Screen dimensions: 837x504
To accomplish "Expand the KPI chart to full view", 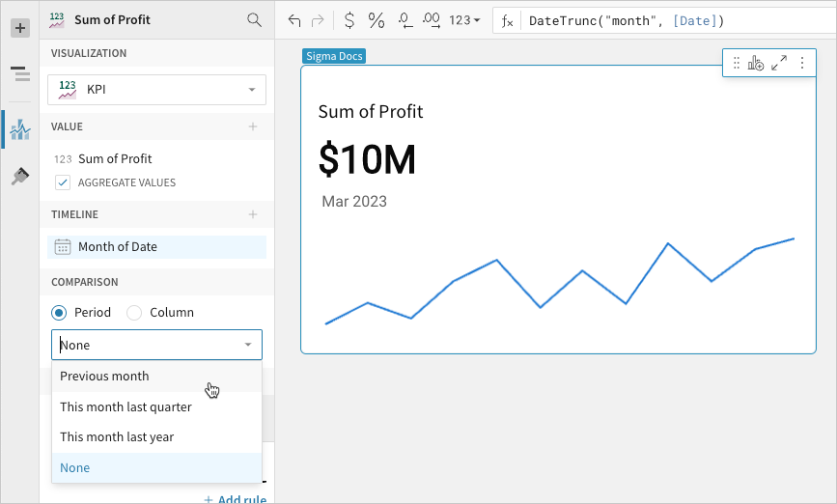I will coord(779,63).
